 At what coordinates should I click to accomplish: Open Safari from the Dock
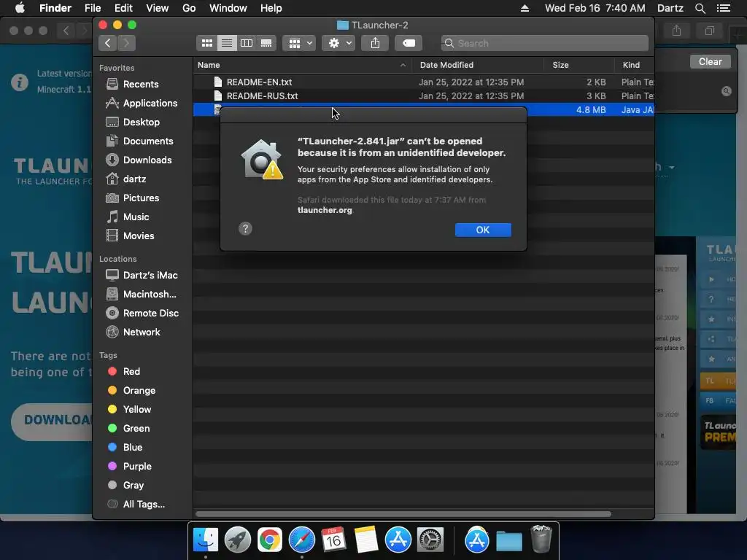pyautogui.click(x=301, y=540)
